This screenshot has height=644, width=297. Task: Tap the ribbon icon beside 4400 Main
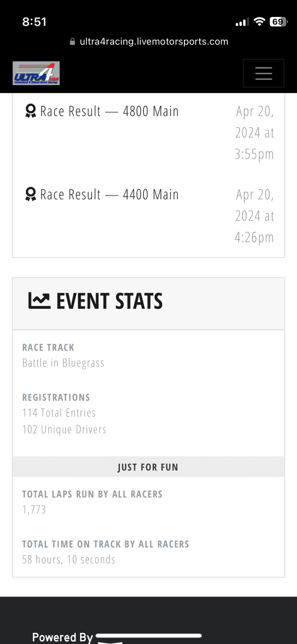coord(31,194)
